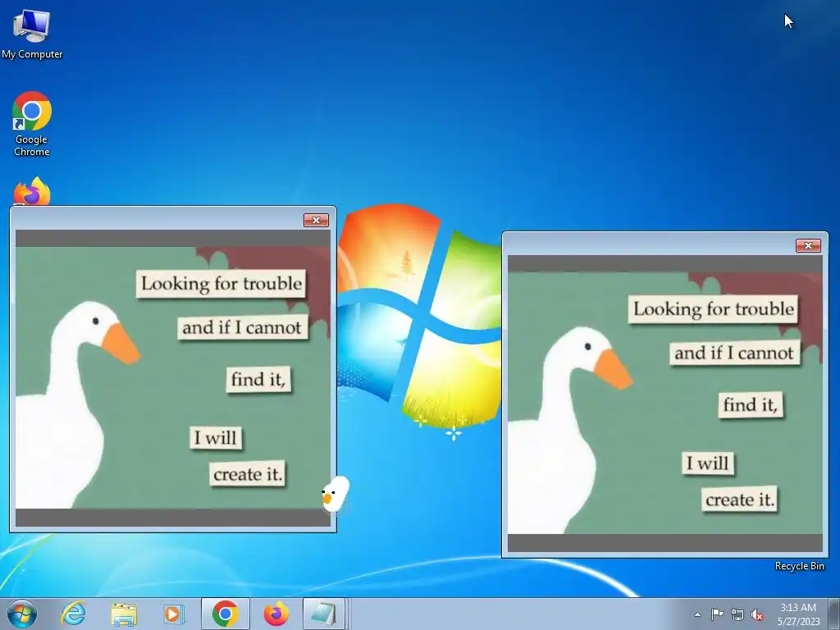
Task: Switch to Chrome in the taskbar
Action: point(226,614)
